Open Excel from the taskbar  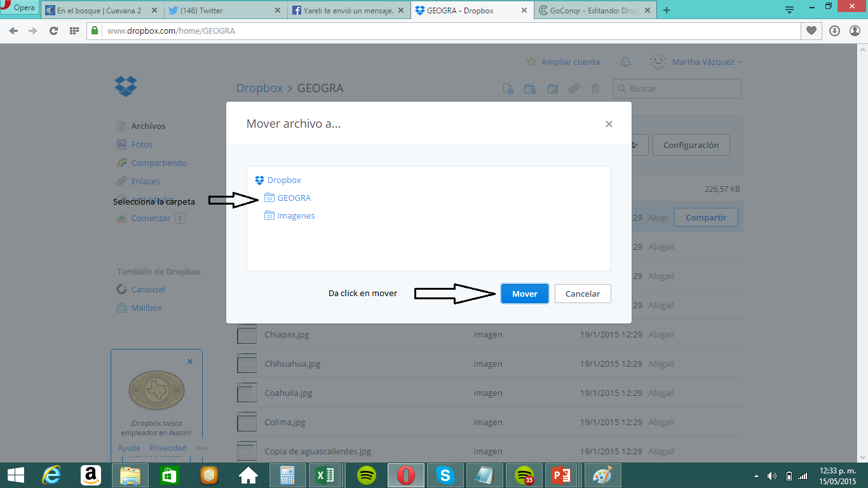324,475
